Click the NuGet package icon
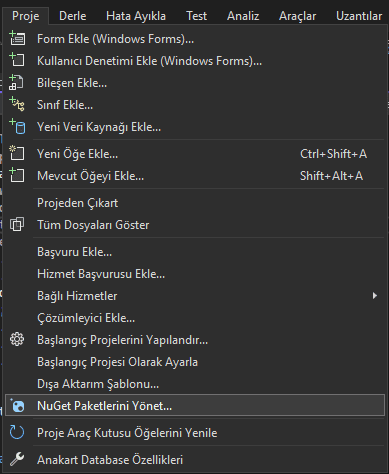Screen dimensions: 389x474 click(x=17, y=406)
